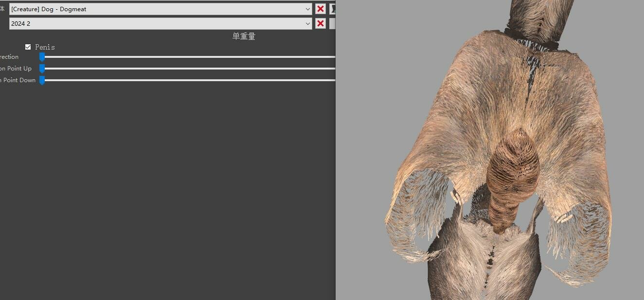Click the '单重量' column header
This screenshot has width=644, height=300.
point(244,36)
